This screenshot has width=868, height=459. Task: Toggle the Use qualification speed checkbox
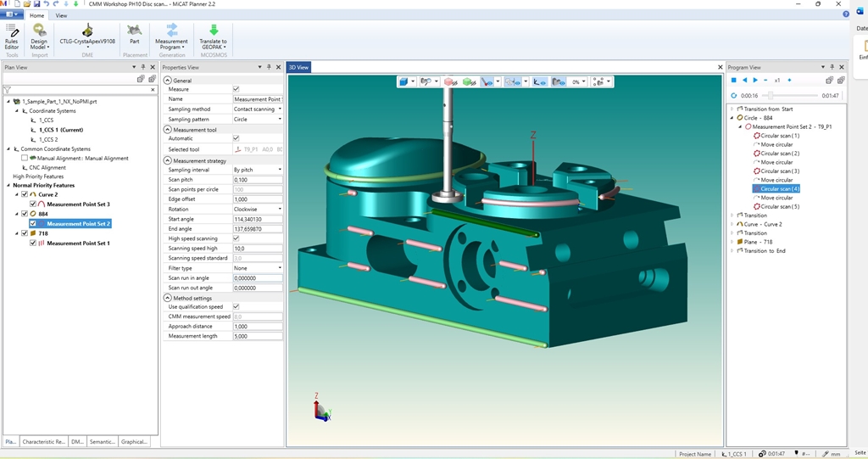pos(236,307)
